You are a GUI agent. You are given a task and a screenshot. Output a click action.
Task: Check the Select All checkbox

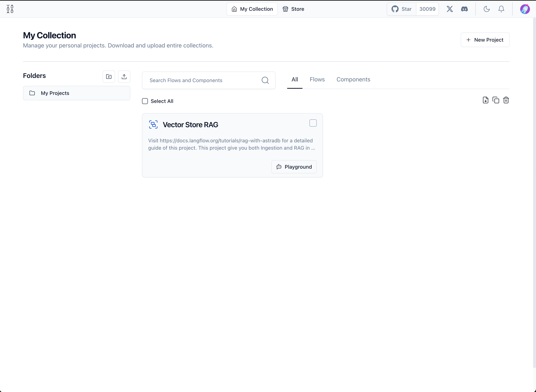point(145,101)
